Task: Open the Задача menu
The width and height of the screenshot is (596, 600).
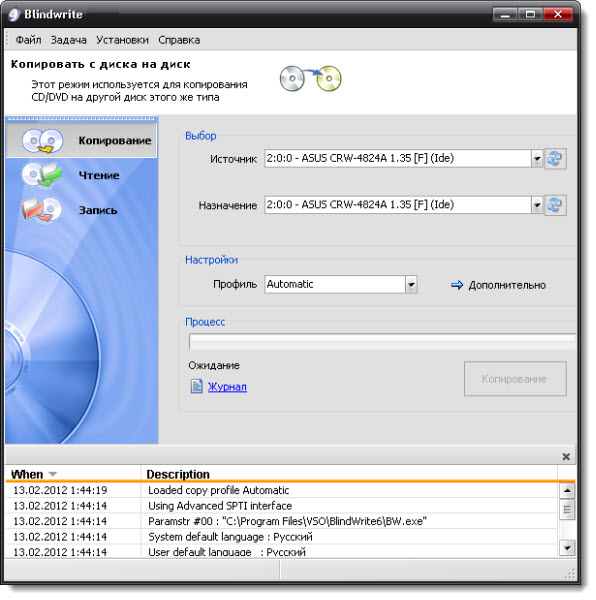Action: pyautogui.click(x=68, y=40)
